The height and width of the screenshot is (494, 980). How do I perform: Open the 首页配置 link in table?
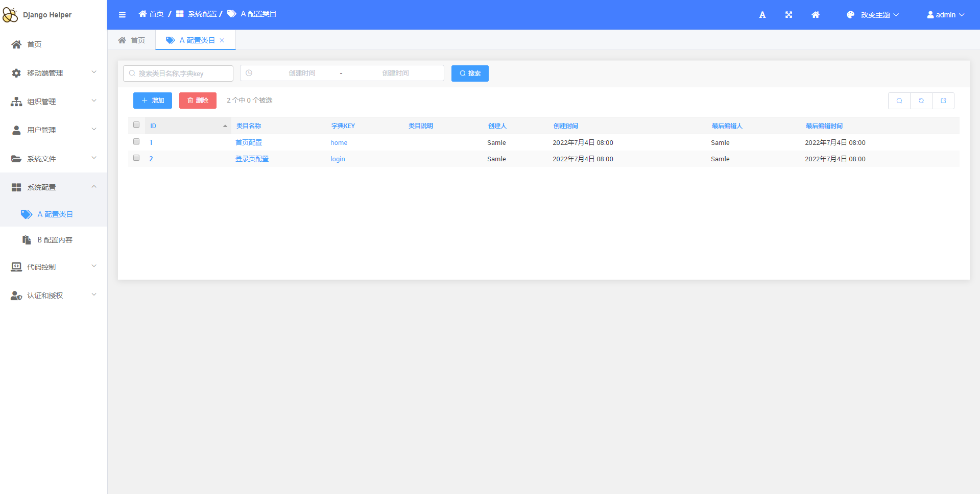point(249,143)
